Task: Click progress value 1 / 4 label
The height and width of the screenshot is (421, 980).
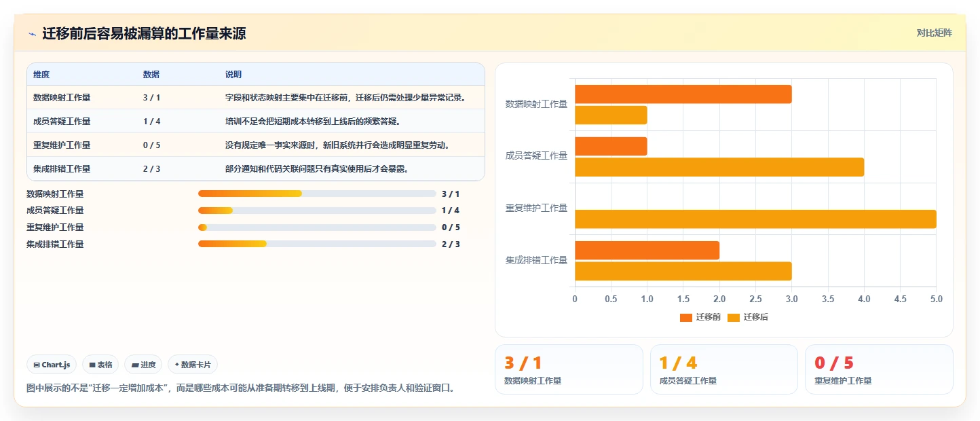Action: pos(451,210)
